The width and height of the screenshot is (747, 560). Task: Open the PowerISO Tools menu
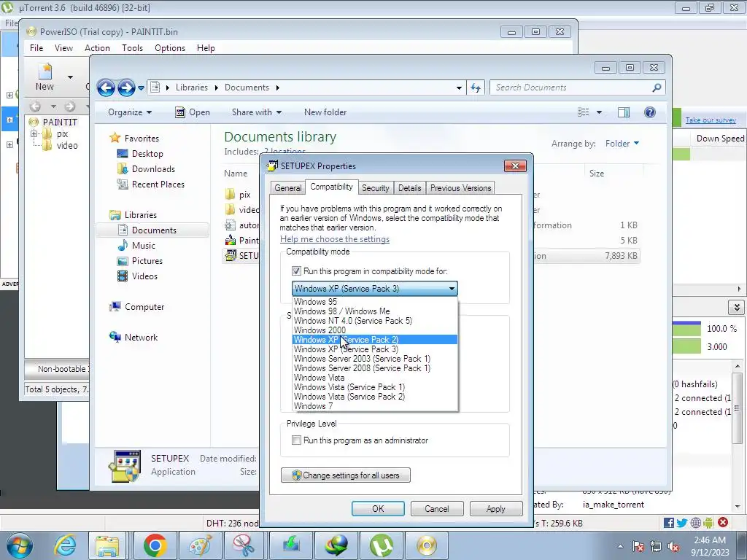pos(132,48)
